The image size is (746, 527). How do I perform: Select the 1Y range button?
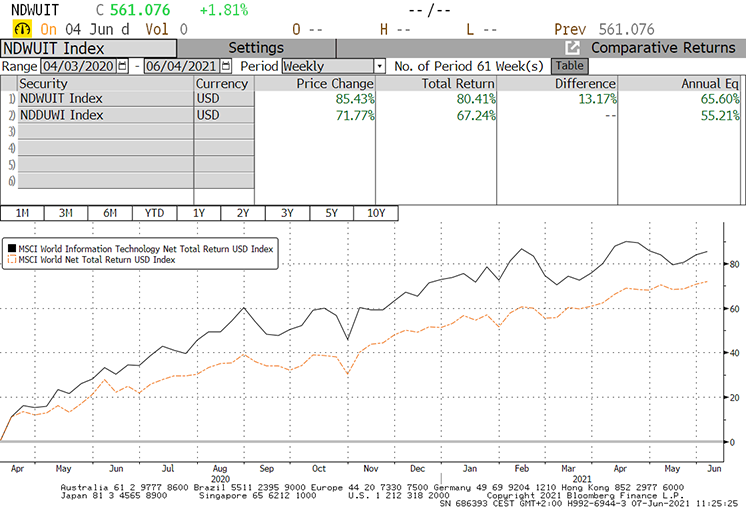pyautogui.click(x=199, y=213)
